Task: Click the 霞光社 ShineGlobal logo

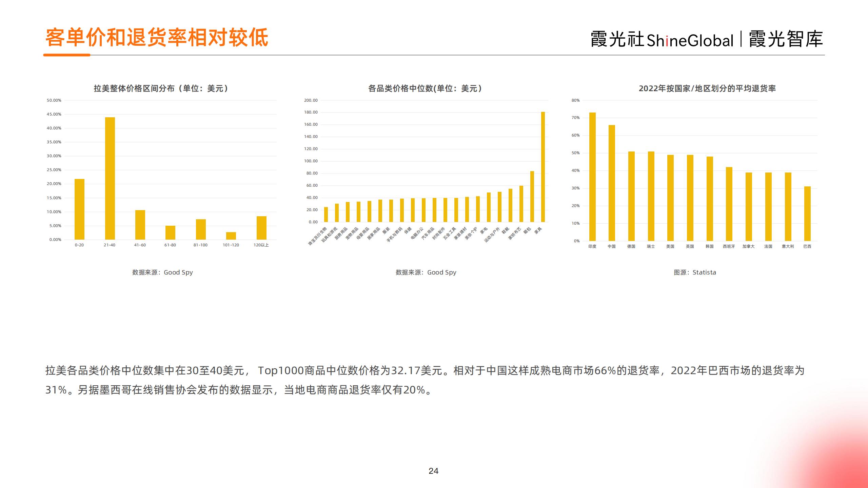Action: pos(662,39)
